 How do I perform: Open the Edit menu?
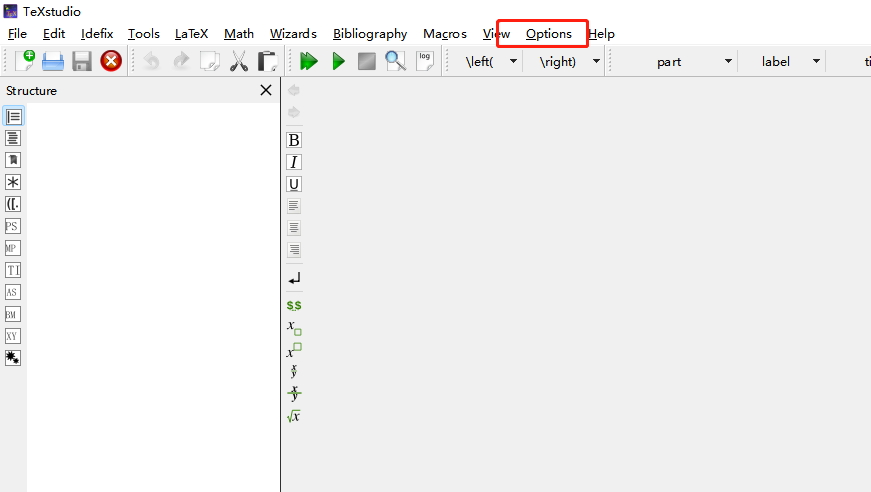click(54, 34)
